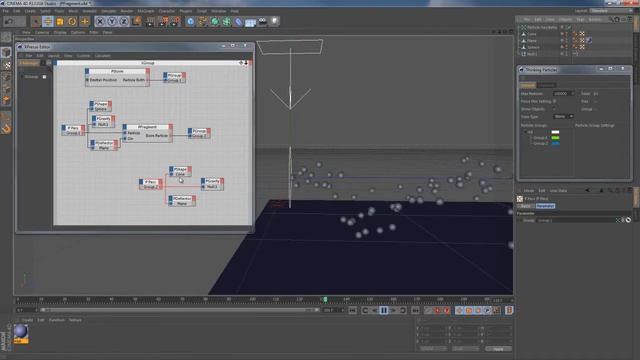Select the PShape Cone node
The height and width of the screenshot is (360, 640).
(x=180, y=171)
